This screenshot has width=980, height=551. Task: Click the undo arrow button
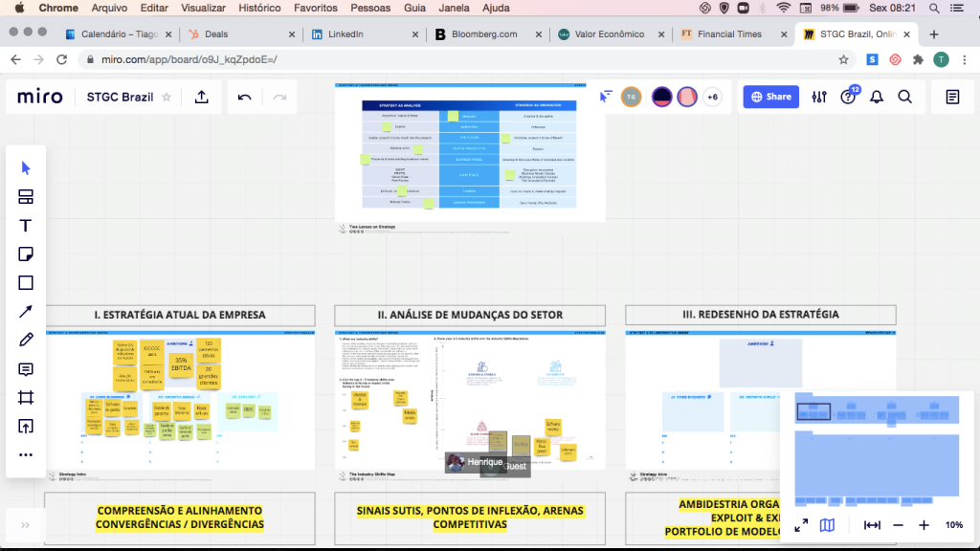tap(245, 97)
